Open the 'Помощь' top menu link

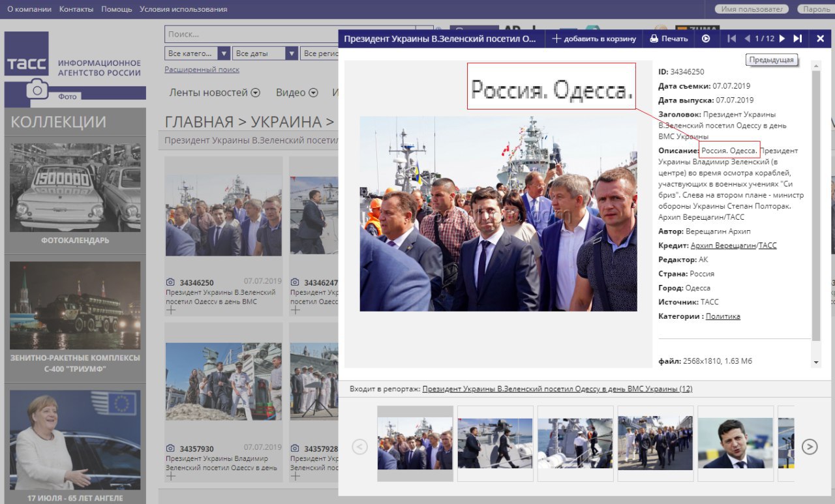click(117, 9)
